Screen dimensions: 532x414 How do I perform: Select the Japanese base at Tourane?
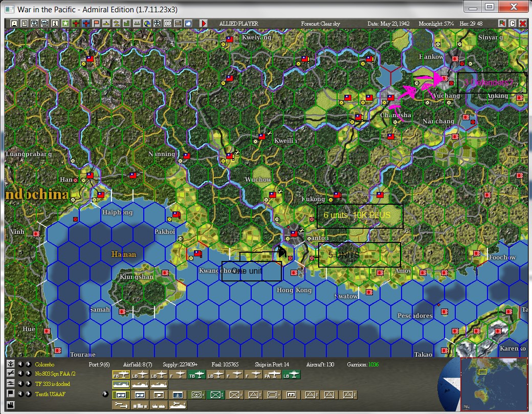coord(58,350)
